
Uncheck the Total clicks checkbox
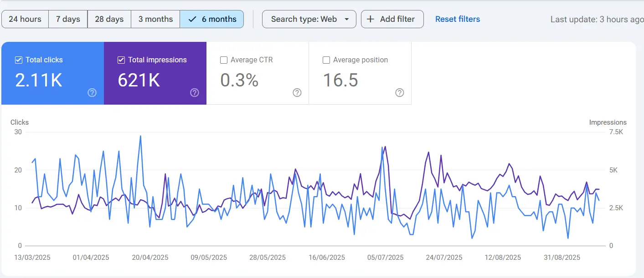click(x=19, y=60)
